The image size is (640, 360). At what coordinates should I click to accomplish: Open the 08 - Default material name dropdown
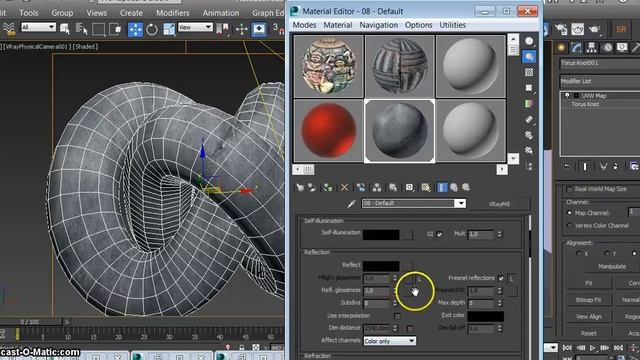click(x=460, y=203)
